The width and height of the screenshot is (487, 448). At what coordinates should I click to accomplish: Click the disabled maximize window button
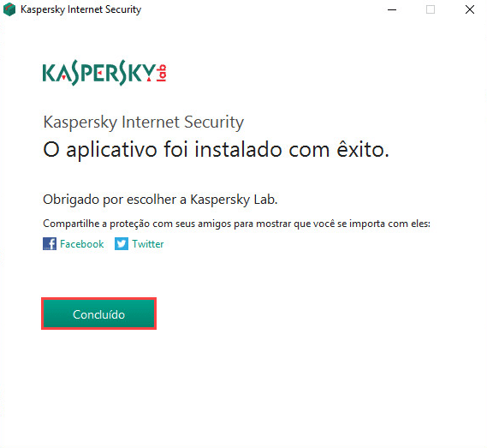point(431,9)
